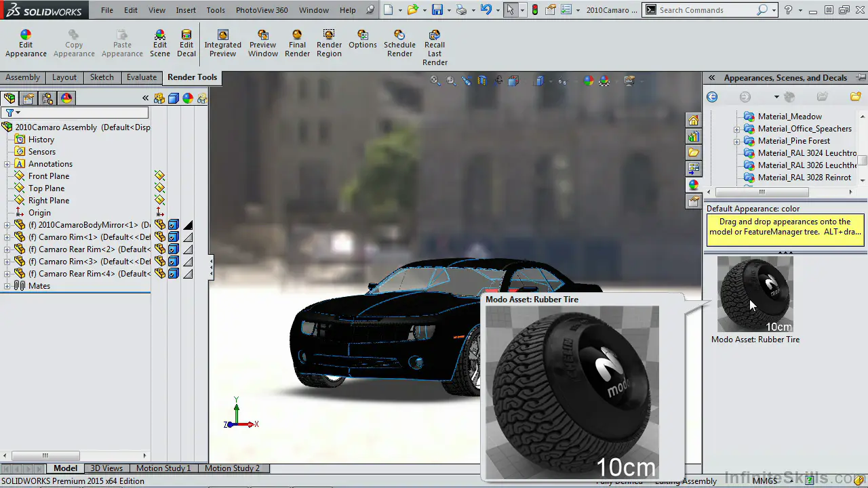Click the Undo toolbar icon
Screen dimensions: 868x488
[486, 10]
